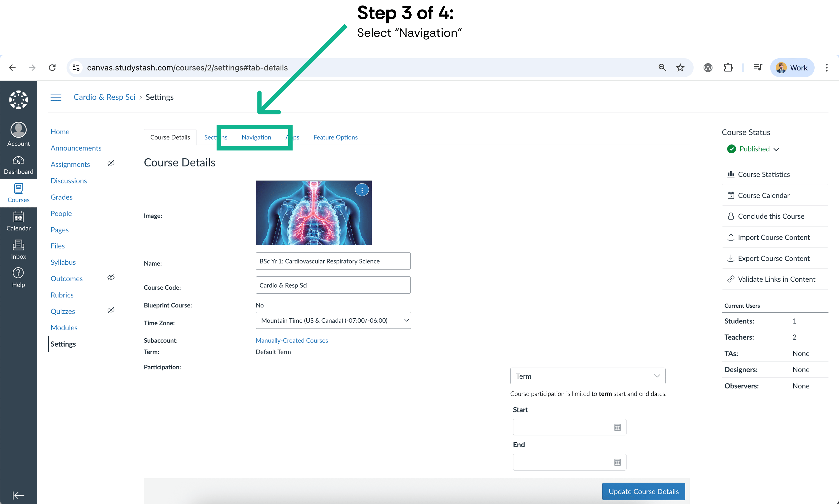839x504 pixels.
Task: Toggle the eye icon beside Outcomes
Action: 111,278
